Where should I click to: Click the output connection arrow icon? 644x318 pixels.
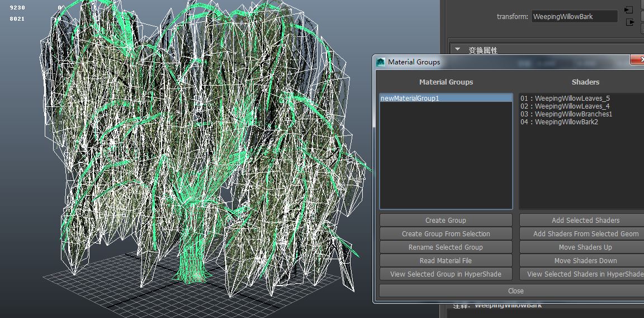click(x=630, y=22)
